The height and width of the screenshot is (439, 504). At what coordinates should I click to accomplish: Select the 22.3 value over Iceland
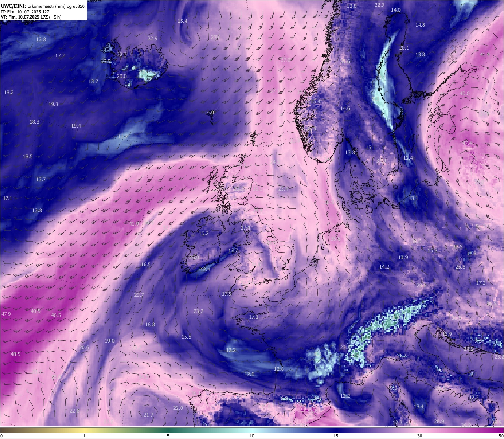pos(122,55)
